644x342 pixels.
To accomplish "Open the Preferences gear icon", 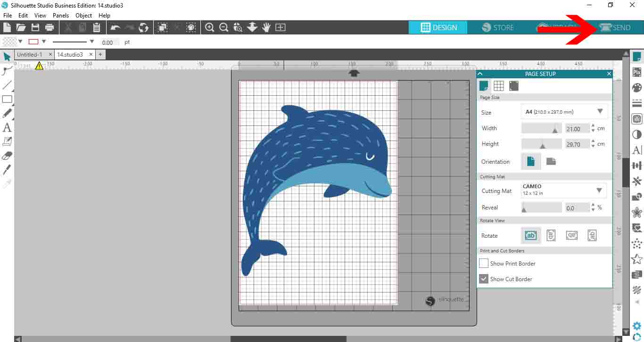I will click(x=637, y=326).
